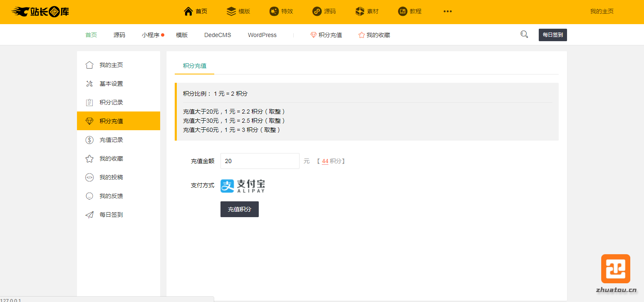Click the code icon for 我的投稿
The width and height of the screenshot is (644, 302).
(89, 177)
